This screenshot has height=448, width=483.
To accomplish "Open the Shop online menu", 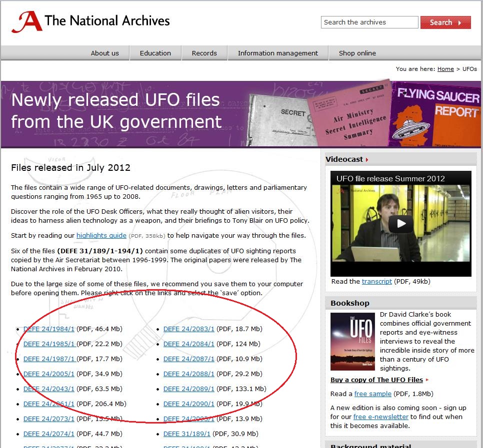I will [357, 53].
